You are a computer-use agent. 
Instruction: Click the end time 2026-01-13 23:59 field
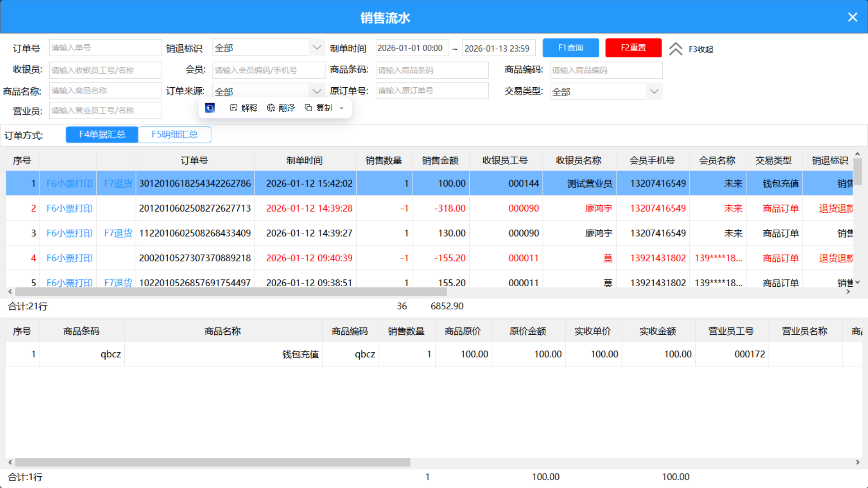[x=499, y=48]
